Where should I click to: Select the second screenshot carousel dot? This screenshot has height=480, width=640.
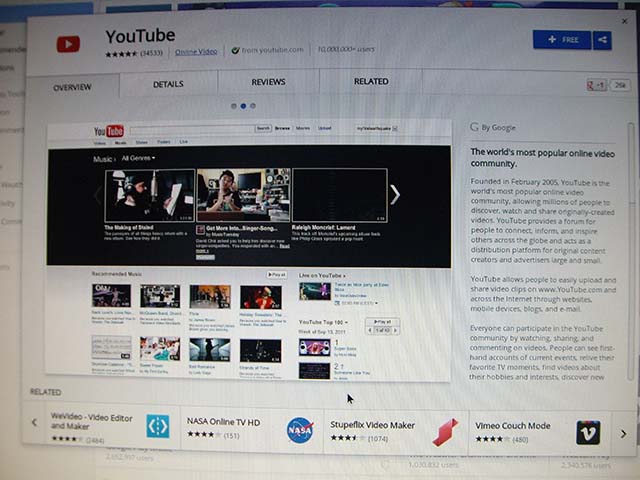(x=243, y=105)
